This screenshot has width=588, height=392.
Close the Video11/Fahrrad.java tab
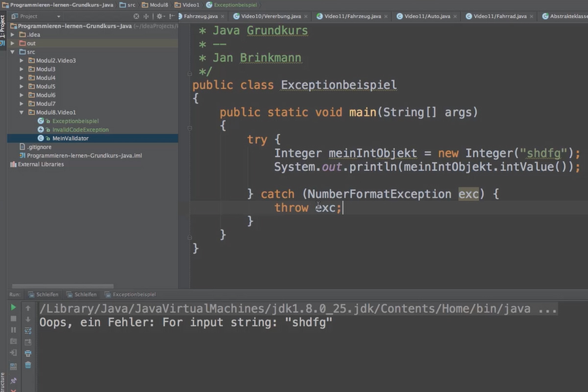(x=532, y=16)
